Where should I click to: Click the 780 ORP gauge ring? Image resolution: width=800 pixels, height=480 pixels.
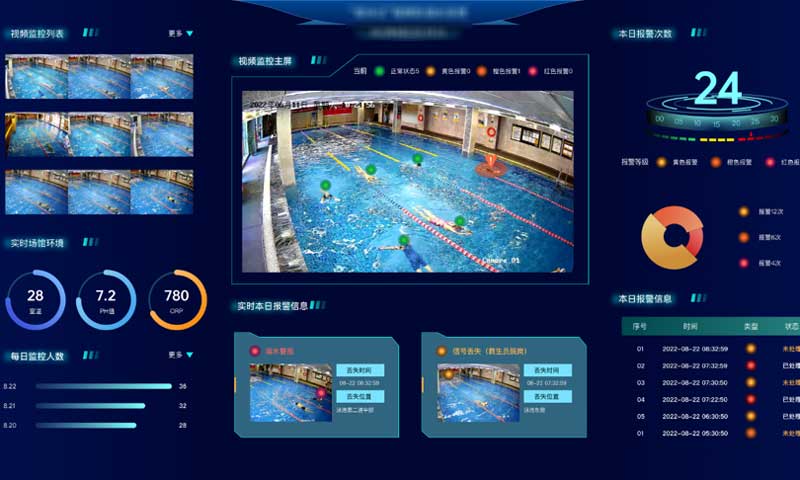tap(177, 298)
